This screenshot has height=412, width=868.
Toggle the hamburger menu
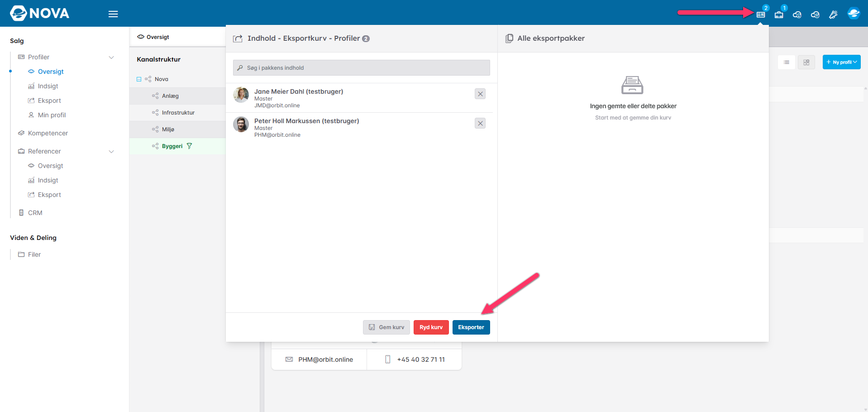[113, 14]
